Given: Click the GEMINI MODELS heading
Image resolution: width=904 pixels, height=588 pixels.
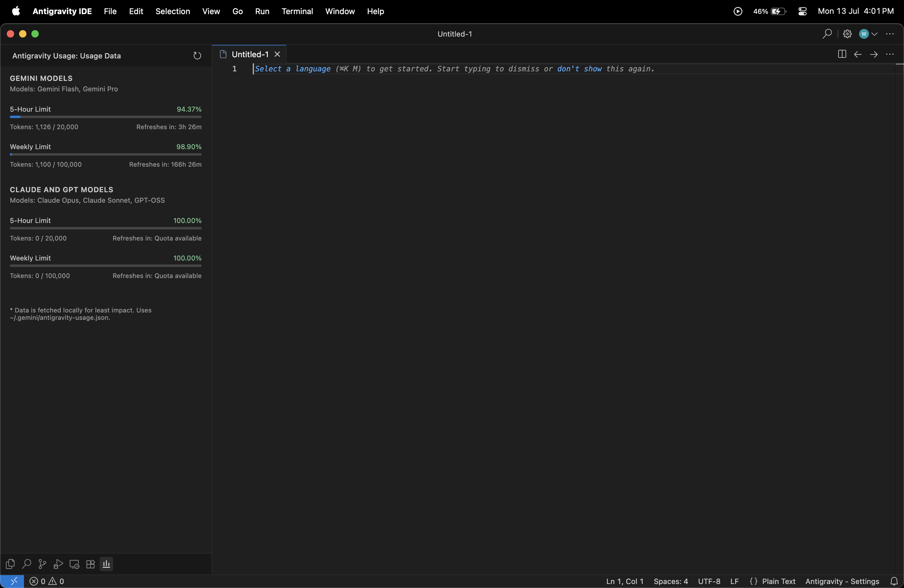Looking at the screenshot, I should click(x=41, y=78).
